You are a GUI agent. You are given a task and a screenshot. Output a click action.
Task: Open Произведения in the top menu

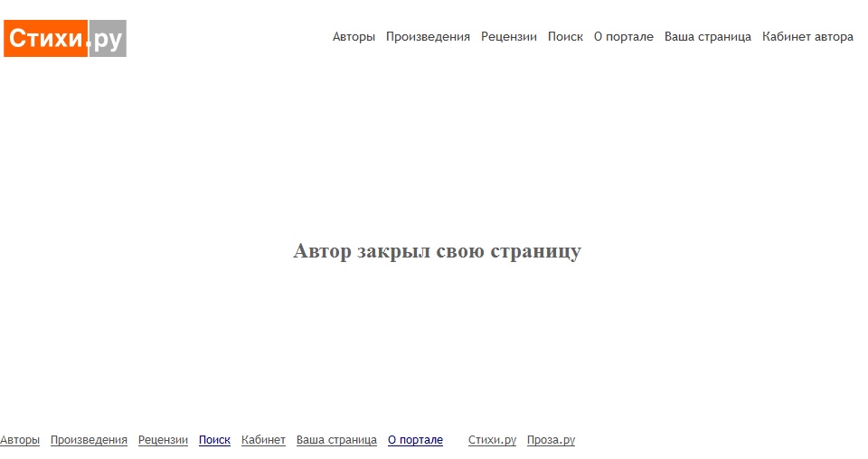(x=428, y=36)
